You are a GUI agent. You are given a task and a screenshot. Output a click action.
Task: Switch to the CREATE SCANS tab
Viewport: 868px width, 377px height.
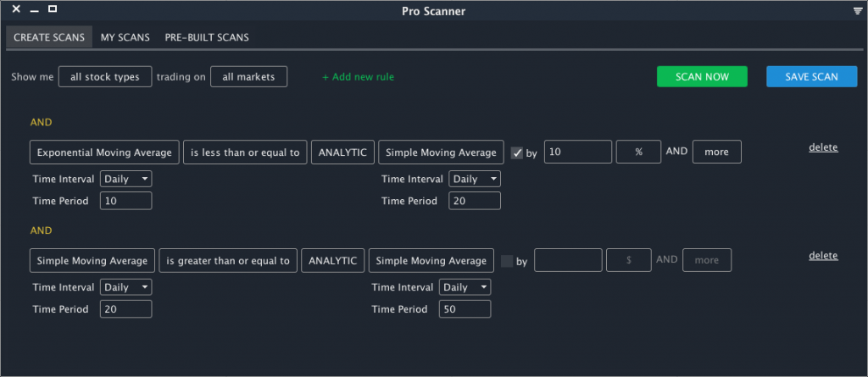(49, 37)
